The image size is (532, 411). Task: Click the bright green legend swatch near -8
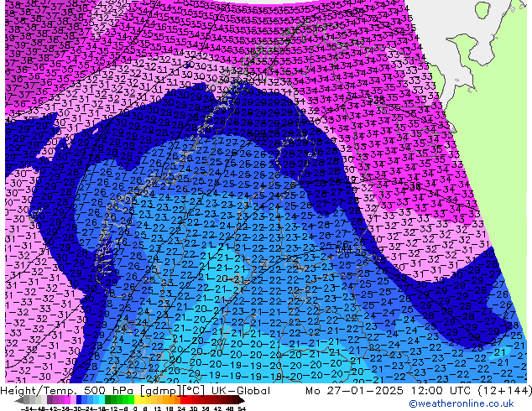tap(131, 400)
